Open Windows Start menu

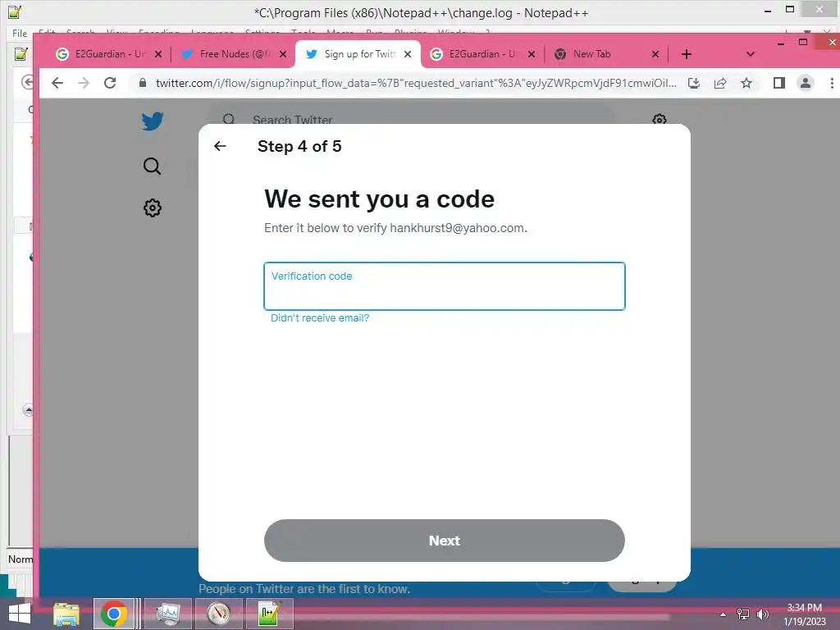click(x=20, y=614)
